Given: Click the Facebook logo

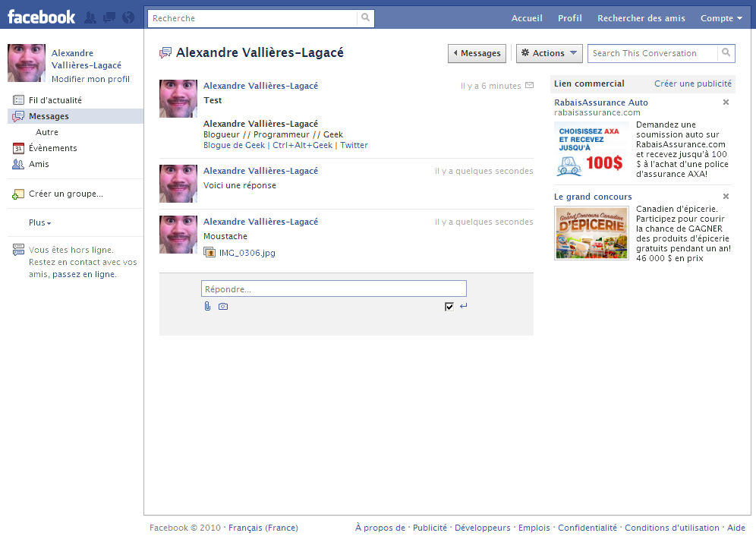Looking at the screenshot, I should coord(42,17).
